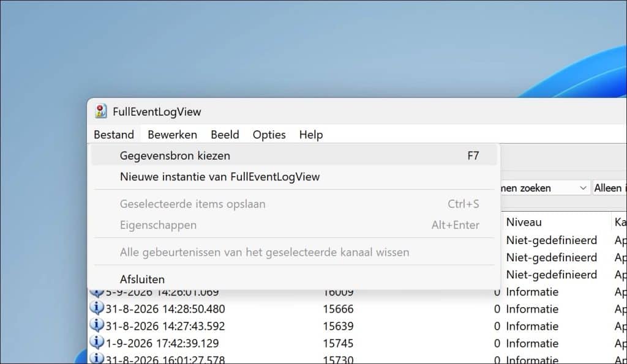Click Alle gebeurtenissen van het geselecteerde kanaal wissen
The width and height of the screenshot is (627, 364).
294,252
